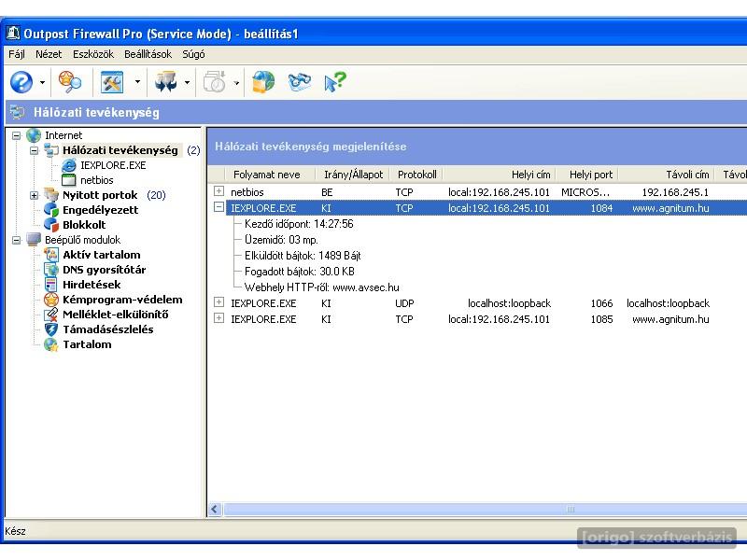
Task: Collapse the Internet tree node
Action: 16,135
